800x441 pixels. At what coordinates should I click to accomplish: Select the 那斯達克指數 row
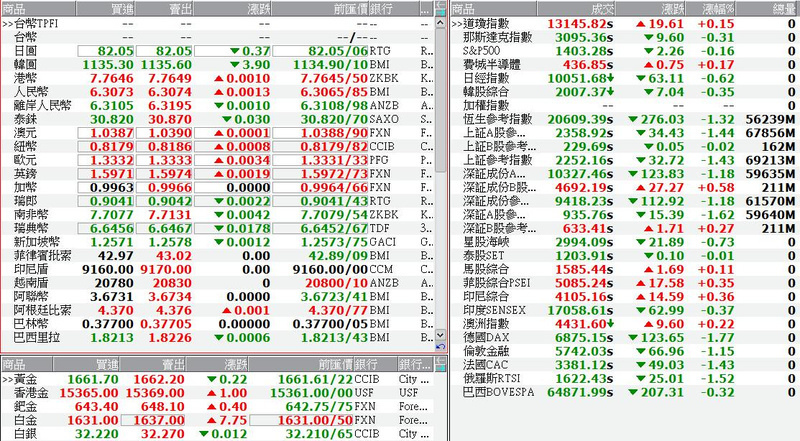(625, 37)
